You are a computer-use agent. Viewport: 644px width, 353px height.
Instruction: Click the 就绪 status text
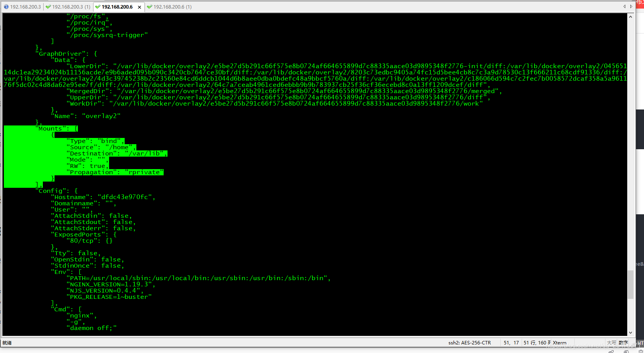click(x=7, y=343)
